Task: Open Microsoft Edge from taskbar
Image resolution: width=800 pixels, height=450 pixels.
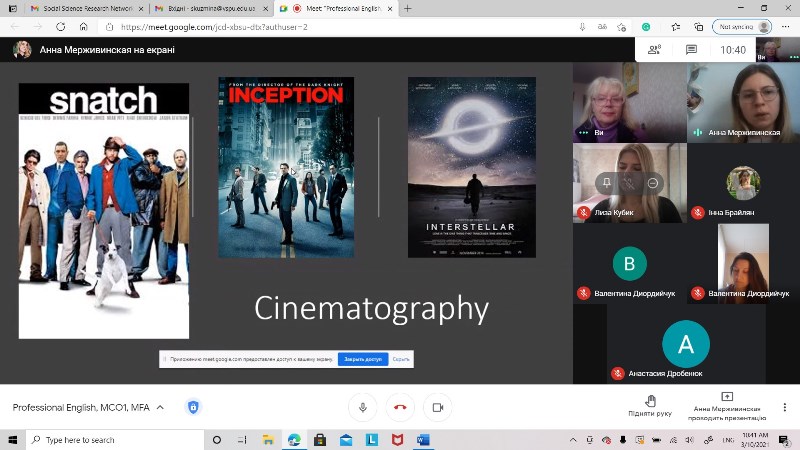Action: [294, 440]
